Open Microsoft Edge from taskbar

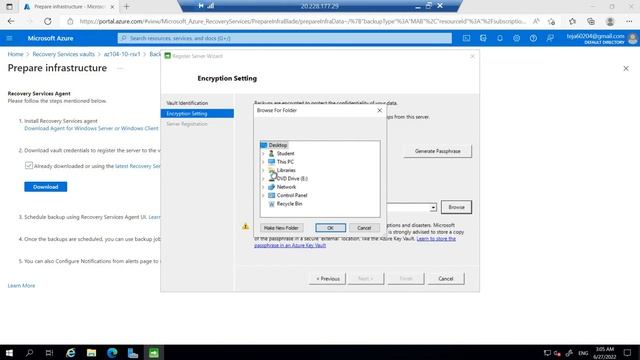[x=112, y=353]
